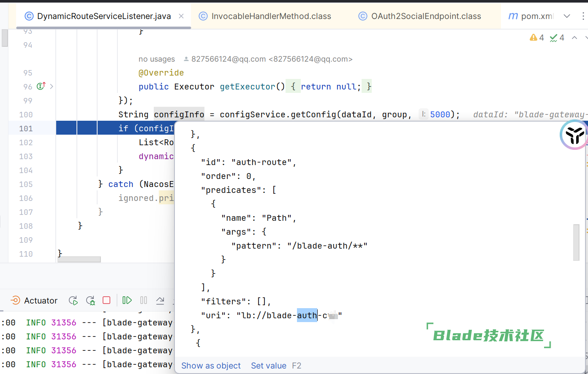Switch to DynamicRouteServiceListener.java tab
588x374 pixels.
(103, 16)
